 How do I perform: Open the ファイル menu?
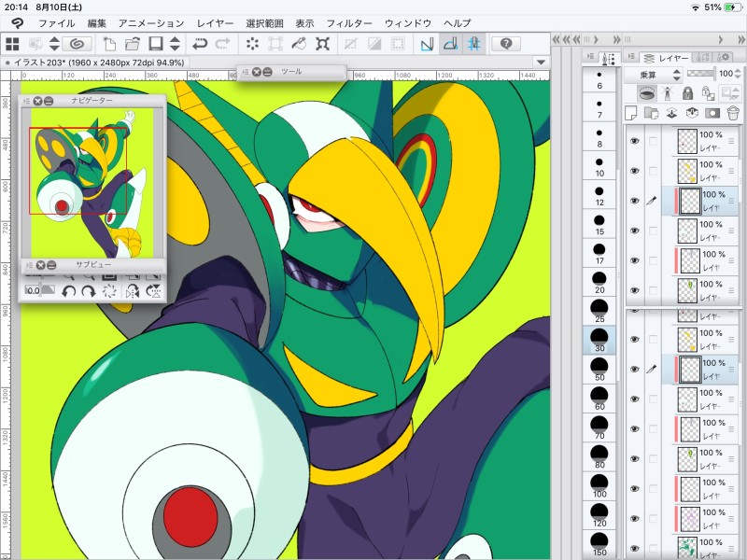56,23
